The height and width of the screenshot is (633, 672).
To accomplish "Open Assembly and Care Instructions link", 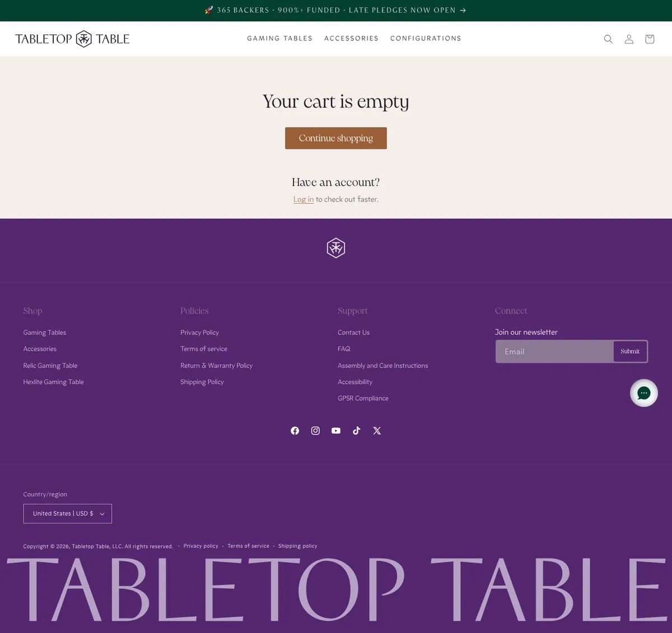I will pyautogui.click(x=383, y=365).
